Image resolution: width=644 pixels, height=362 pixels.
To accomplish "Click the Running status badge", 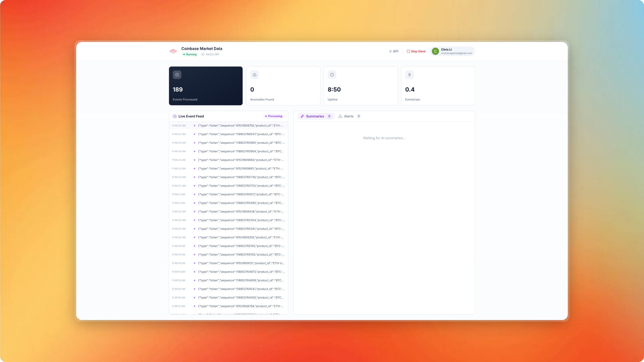I will [190, 54].
